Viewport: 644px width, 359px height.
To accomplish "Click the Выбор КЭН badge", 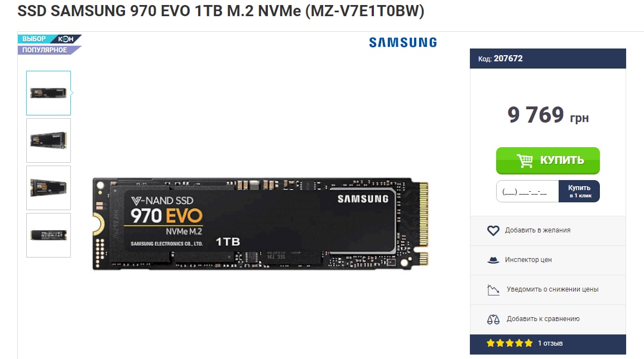I will coord(49,39).
